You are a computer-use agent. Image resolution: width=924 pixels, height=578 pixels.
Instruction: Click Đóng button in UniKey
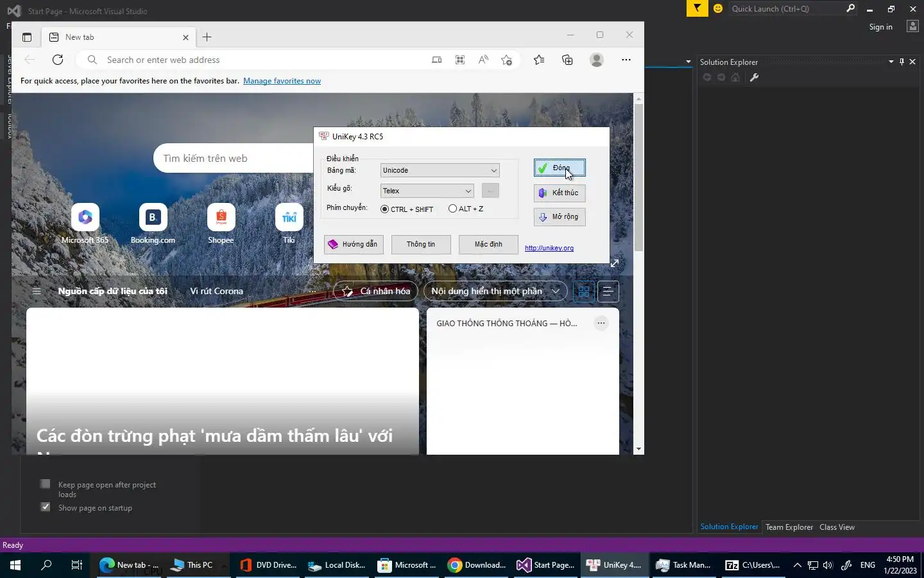tap(560, 168)
